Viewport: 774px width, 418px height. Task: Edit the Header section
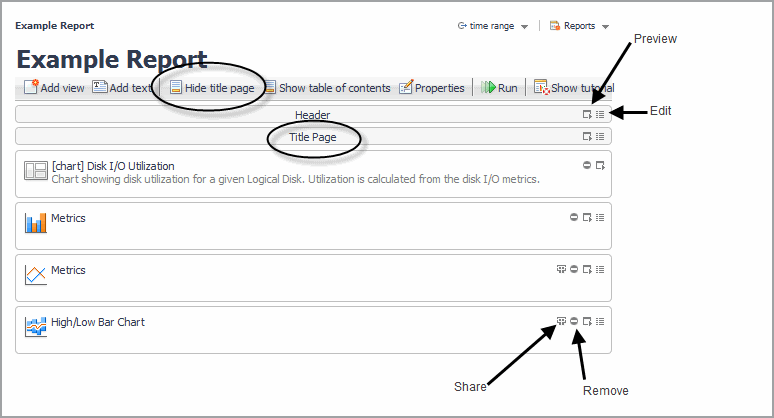pos(600,115)
